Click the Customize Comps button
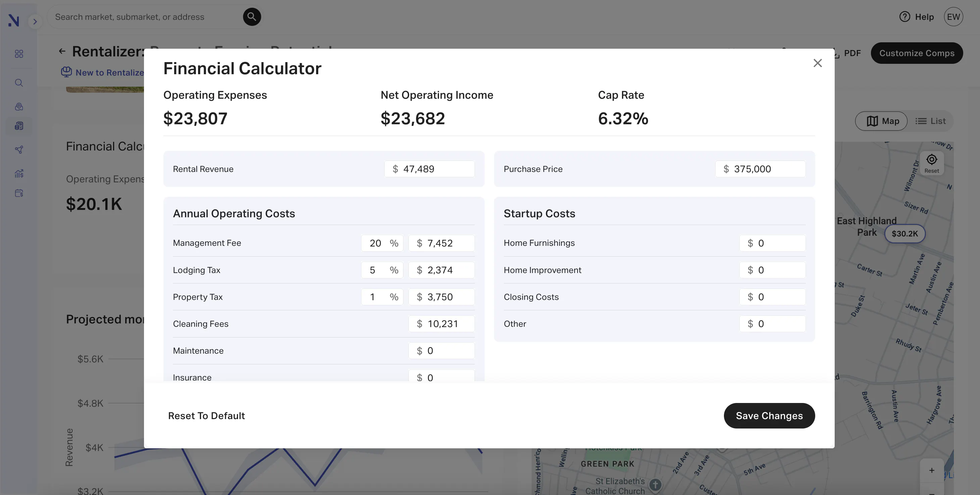This screenshot has width=980, height=495. (917, 53)
